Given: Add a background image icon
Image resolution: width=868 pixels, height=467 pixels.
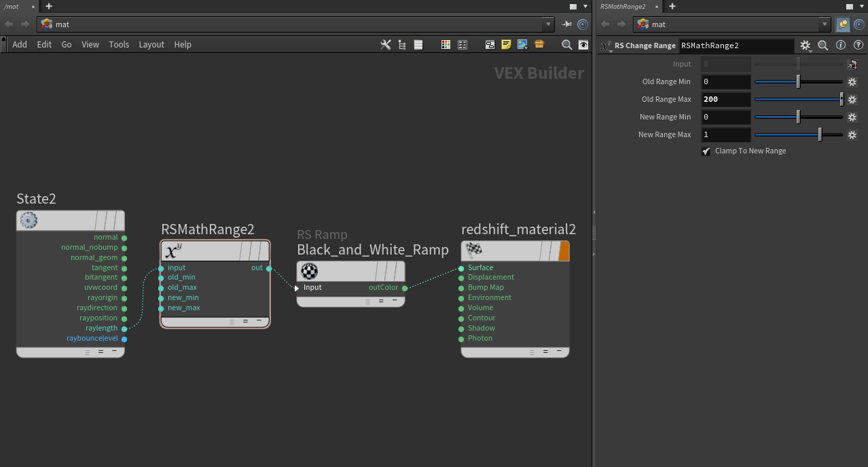Looking at the screenshot, I should point(522,45).
